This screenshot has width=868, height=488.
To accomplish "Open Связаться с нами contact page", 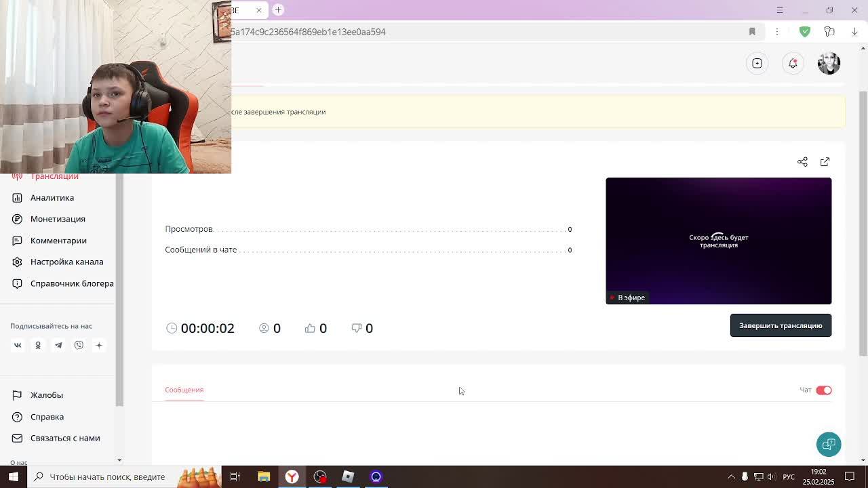I will click(x=65, y=438).
